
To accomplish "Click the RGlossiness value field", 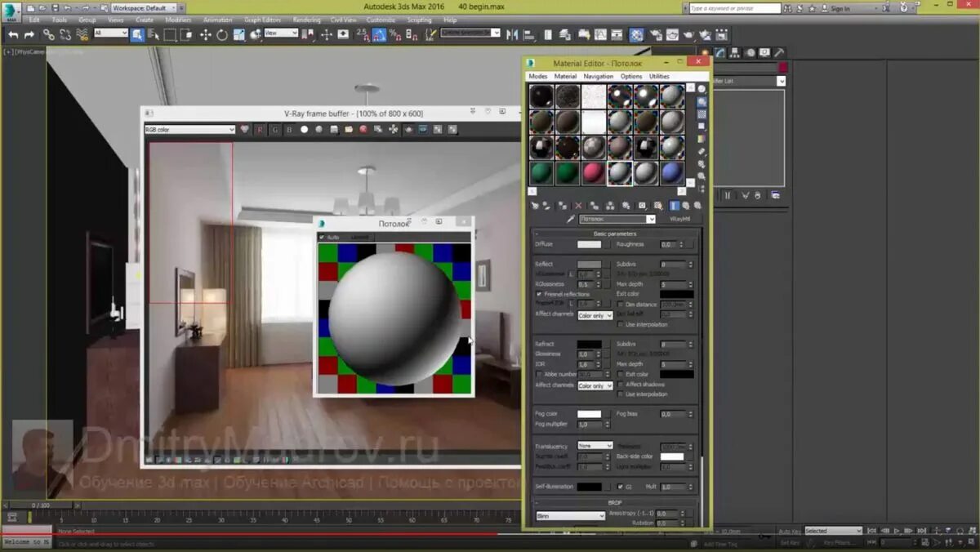I will 586,284.
